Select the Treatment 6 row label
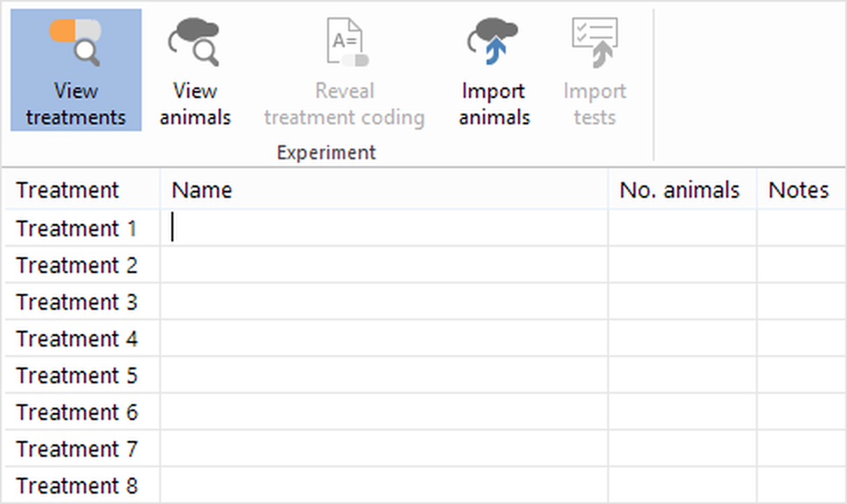 pyautogui.click(x=77, y=412)
